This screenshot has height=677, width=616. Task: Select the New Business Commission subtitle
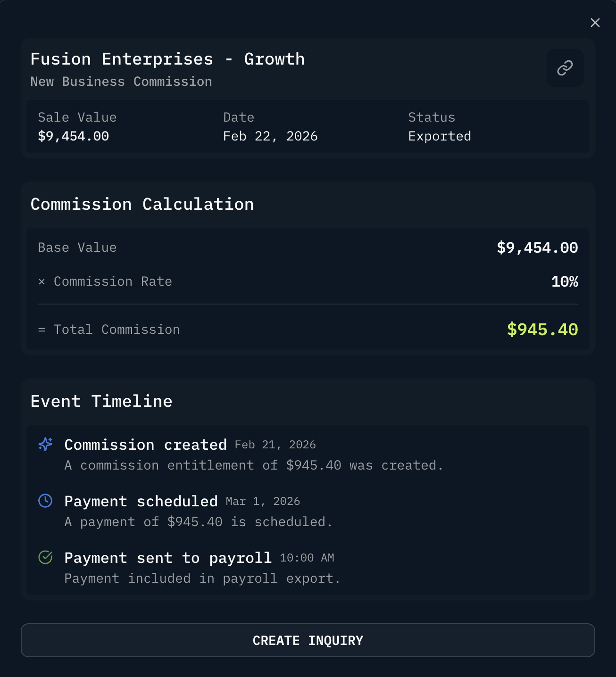[121, 82]
